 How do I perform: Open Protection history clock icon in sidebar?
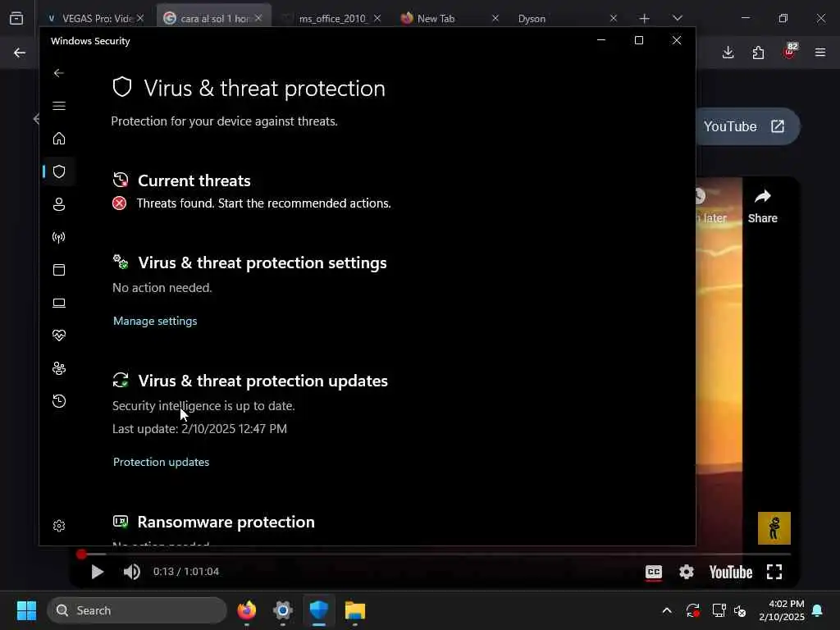(59, 401)
